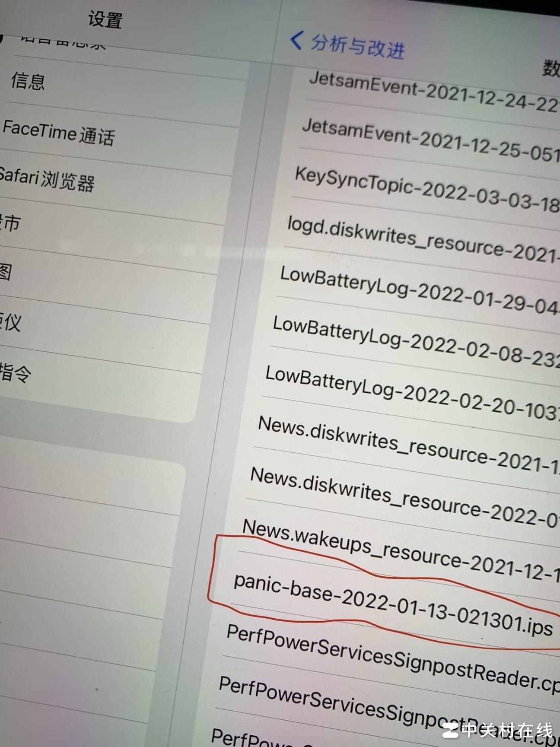Open JetsamEvent-2021-12-25 log
Image resolution: width=560 pixels, height=747 pixels.
(x=430, y=140)
